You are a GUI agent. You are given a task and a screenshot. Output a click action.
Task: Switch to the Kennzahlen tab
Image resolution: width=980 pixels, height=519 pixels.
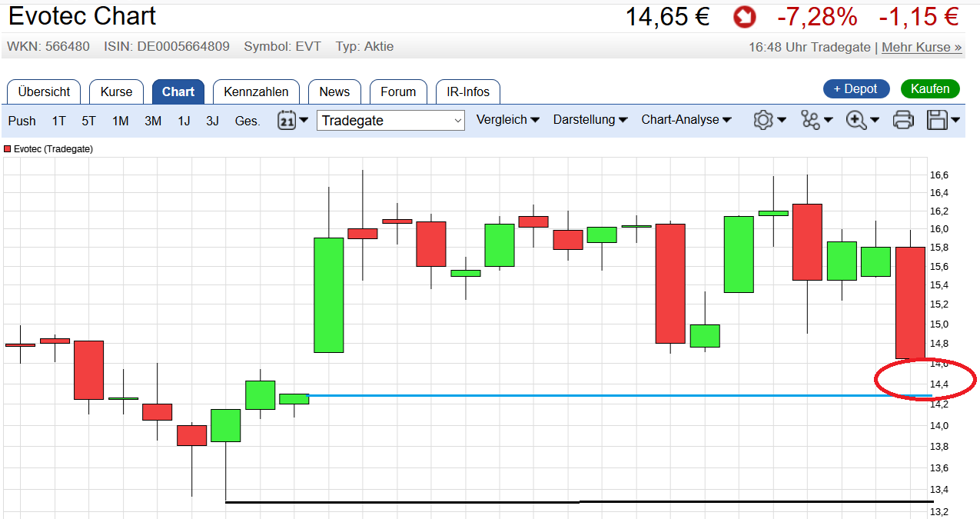pyautogui.click(x=256, y=91)
